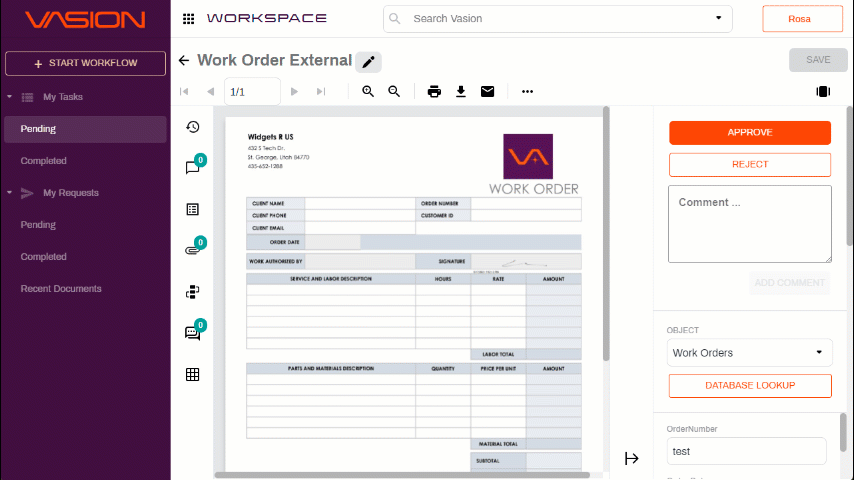Open the comments panel
The image size is (854, 480).
[x=193, y=167]
